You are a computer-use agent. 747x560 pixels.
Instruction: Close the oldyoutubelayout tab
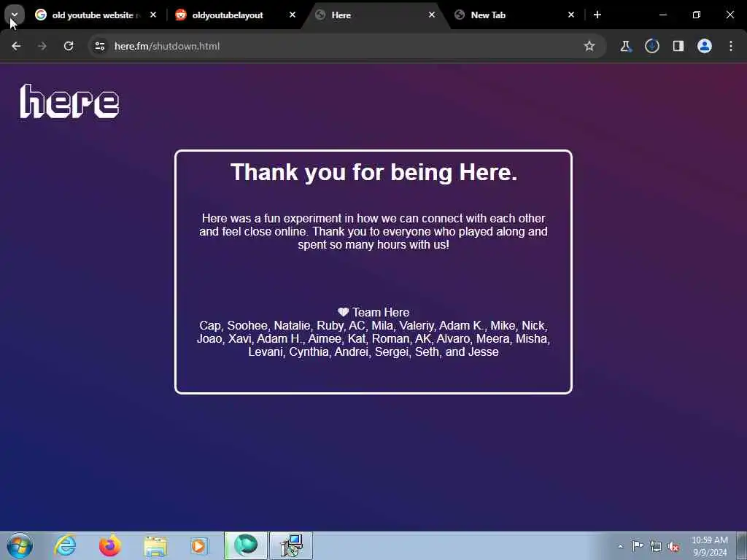(293, 15)
